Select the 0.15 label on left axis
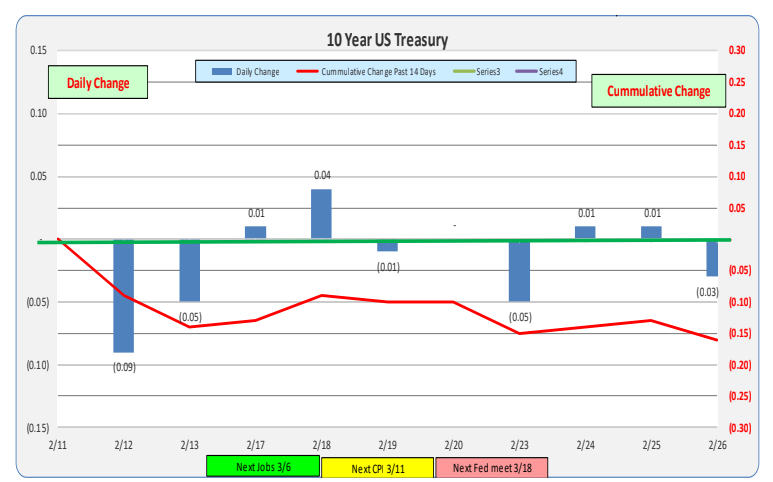 (x=37, y=50)
